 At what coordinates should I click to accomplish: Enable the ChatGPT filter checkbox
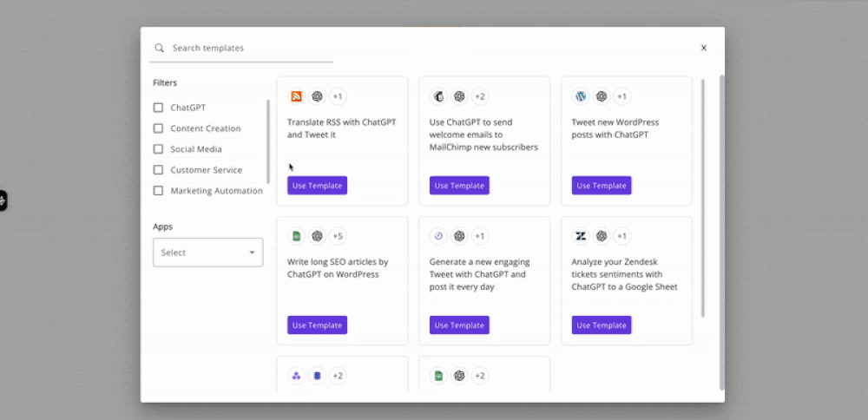click(x=158, y=108)
